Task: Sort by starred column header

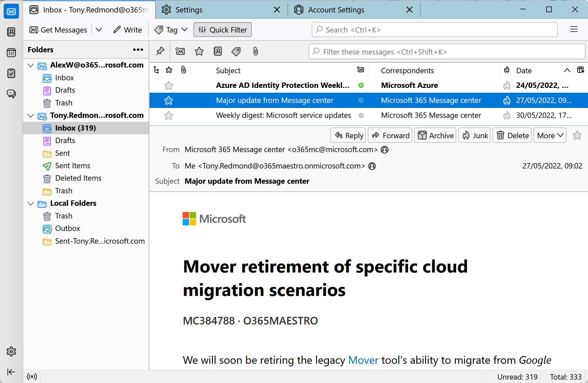Action: pos(169,70)
